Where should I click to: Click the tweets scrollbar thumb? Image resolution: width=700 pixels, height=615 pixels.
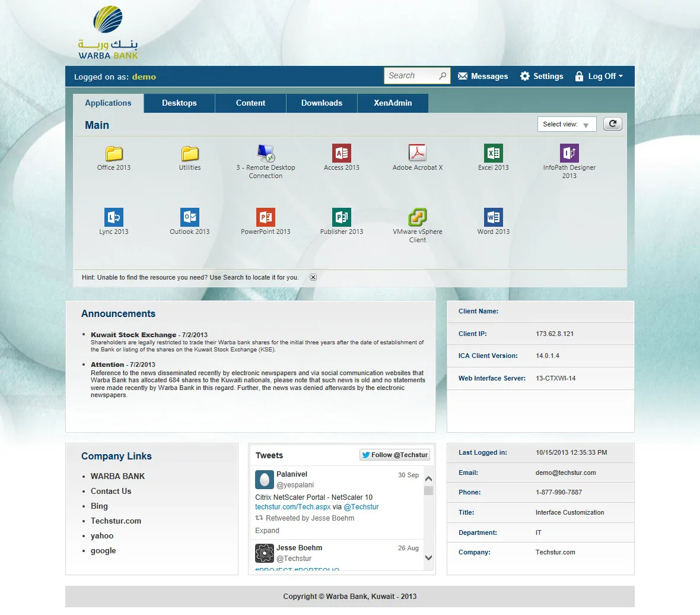coord(428,490)
